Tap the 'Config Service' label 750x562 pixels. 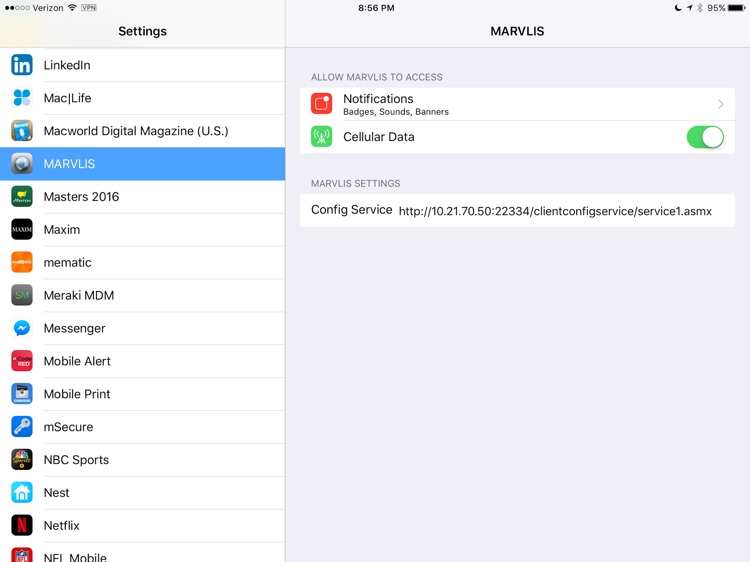click(352, 209)
